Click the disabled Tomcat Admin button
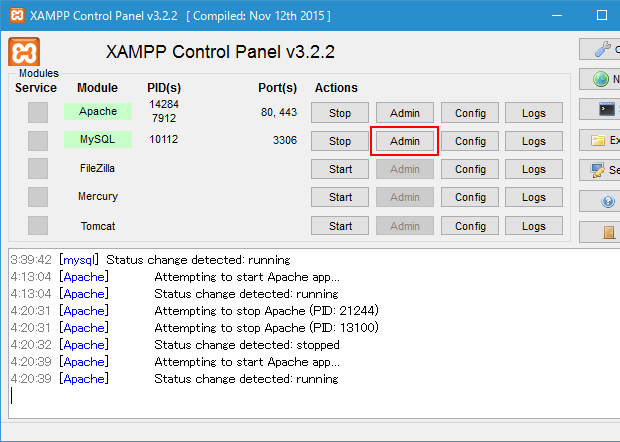 click(405, 226)
